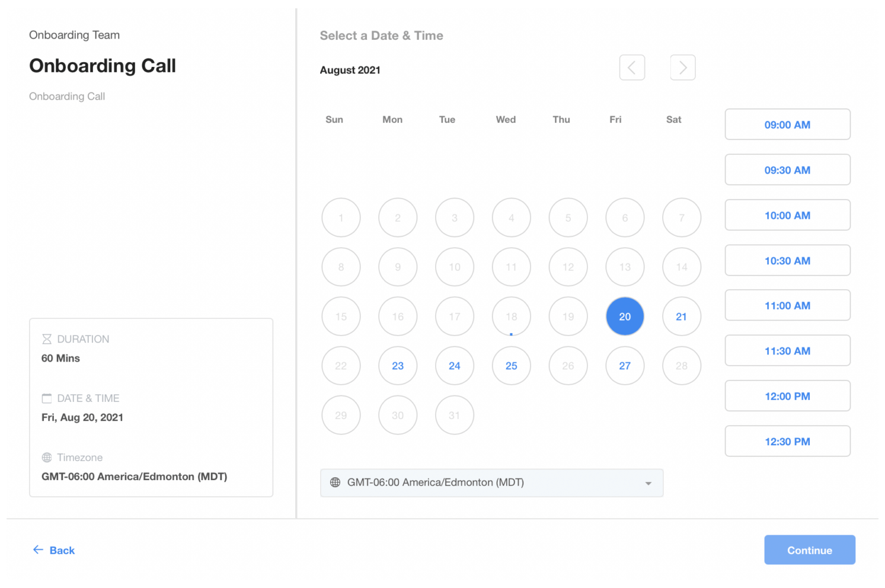Click the hourglass Duration icon
Screen dimensions: 885x588
(47, 339)
